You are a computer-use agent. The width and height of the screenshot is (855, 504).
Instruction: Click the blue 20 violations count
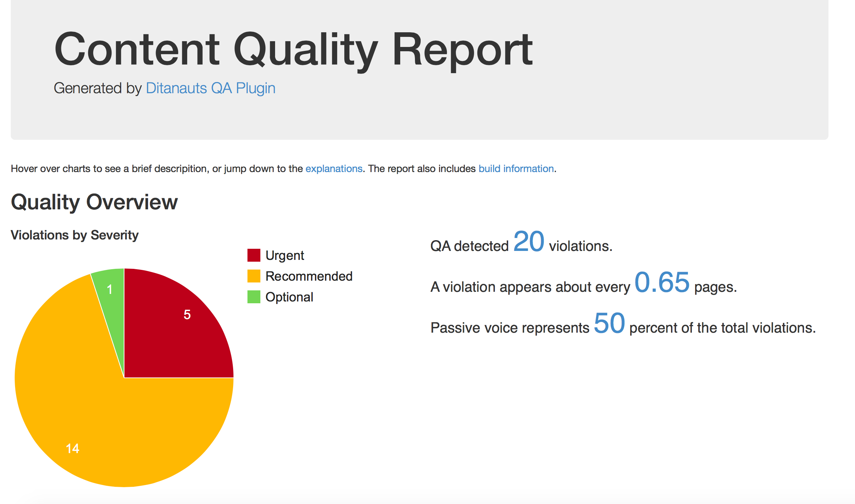point(528,242)
